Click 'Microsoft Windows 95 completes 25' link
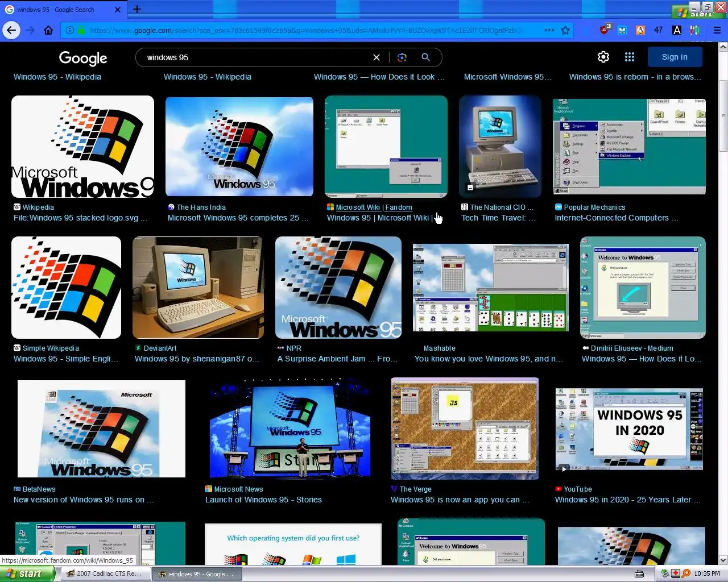The width and height of the screenshot is (728, 582). pyautogui.click(x=238, y=218)
